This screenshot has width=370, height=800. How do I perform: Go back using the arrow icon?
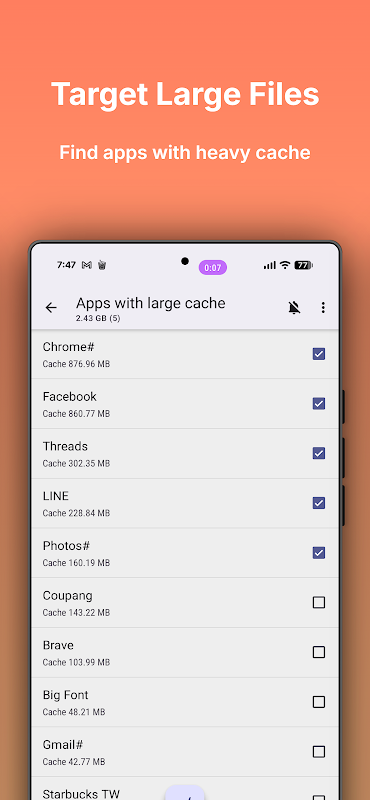coord(51,308)
